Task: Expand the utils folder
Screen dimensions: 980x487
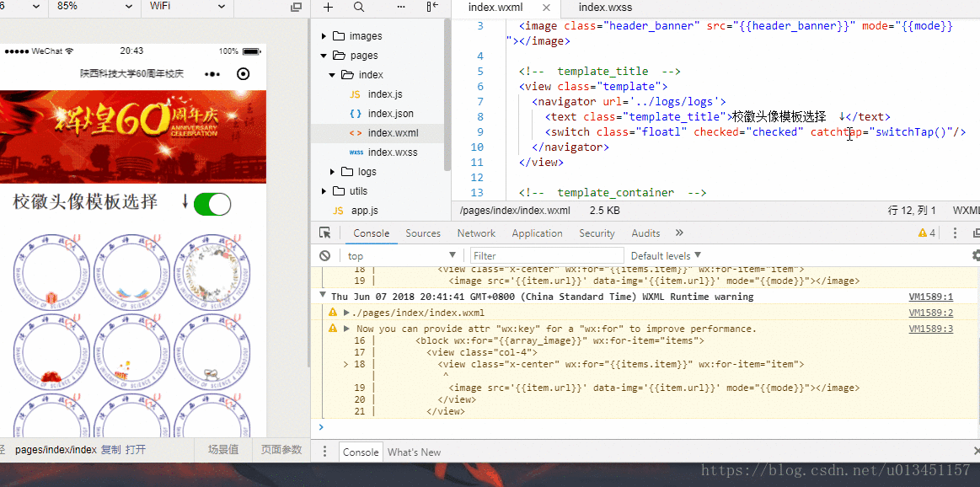Action: click(x=323, y=191)
